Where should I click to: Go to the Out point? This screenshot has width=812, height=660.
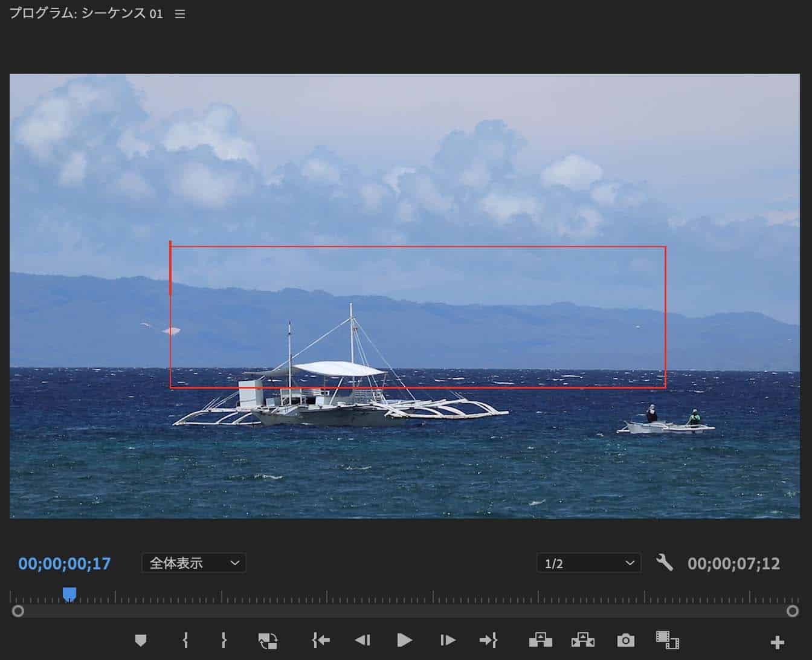(x=488, y=640)
